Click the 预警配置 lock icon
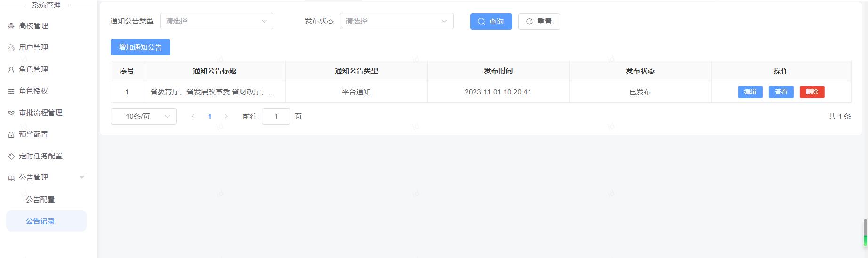The height and width of the screenshot is (258, 868). pos(11,134)
